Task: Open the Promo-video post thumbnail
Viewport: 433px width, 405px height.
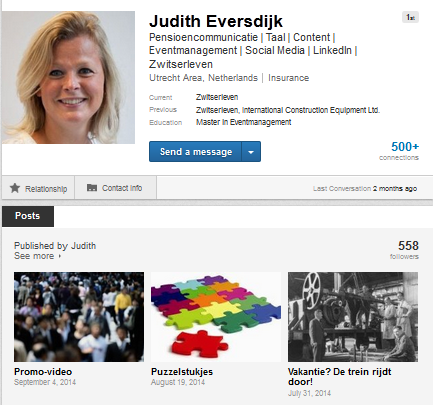Action: click(x=79, y=317)
